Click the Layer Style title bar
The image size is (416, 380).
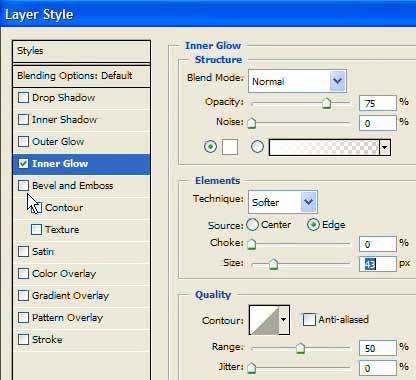pyautogui.click(x=208, y=14)
